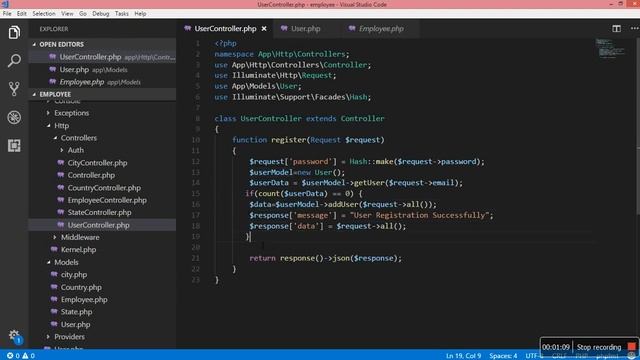The height and width of the screenshot is (360, 640).
Task: Select UserController.php in Controllers folder
Action: coord(102,225)
